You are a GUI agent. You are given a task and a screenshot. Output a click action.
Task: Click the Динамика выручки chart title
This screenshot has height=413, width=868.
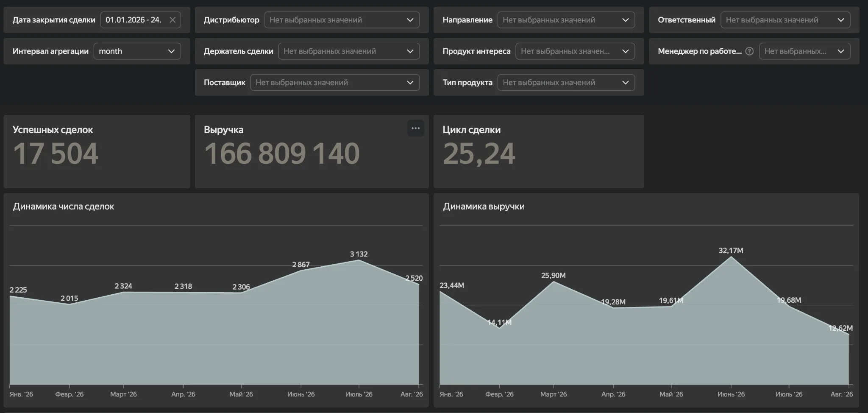pos(484,206)
